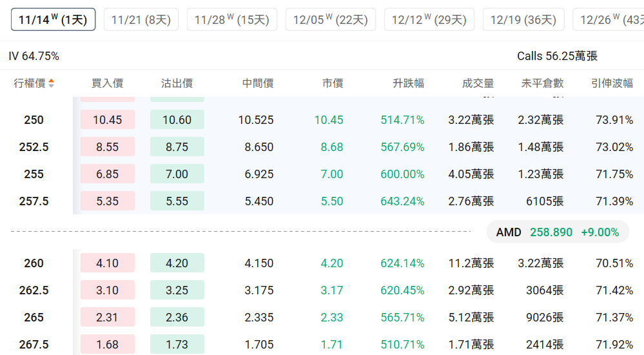The width and height of the screenshot is (644, 355).
Task: Click the 升跌幅 column header
Action: (x=408, y=83)
